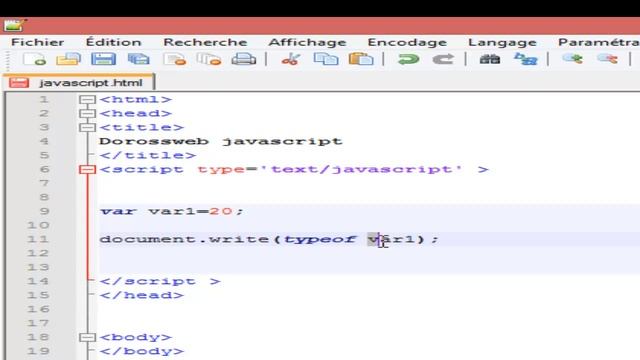Collapse the html tag fold on line 1
The height and width of the screenshot is (360, 640).
coord(87,100)
